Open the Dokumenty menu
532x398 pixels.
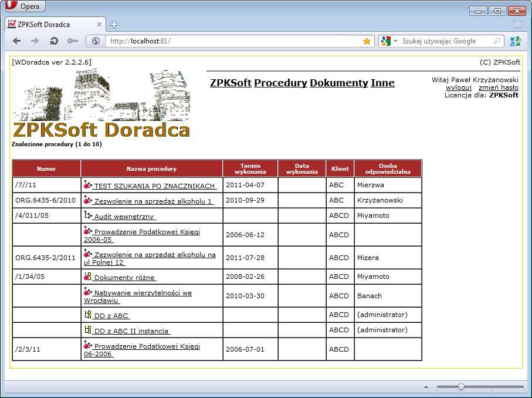tap(338, 83)
